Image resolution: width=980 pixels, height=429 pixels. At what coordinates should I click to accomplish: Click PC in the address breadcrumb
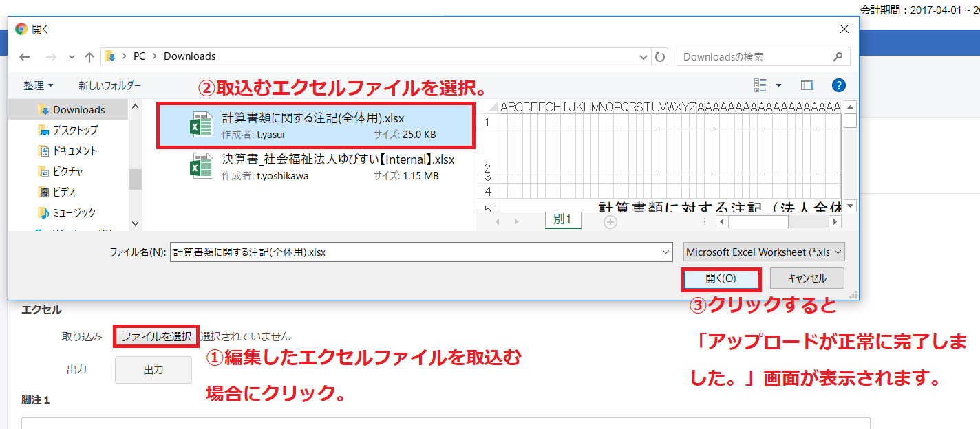(139, 56)
